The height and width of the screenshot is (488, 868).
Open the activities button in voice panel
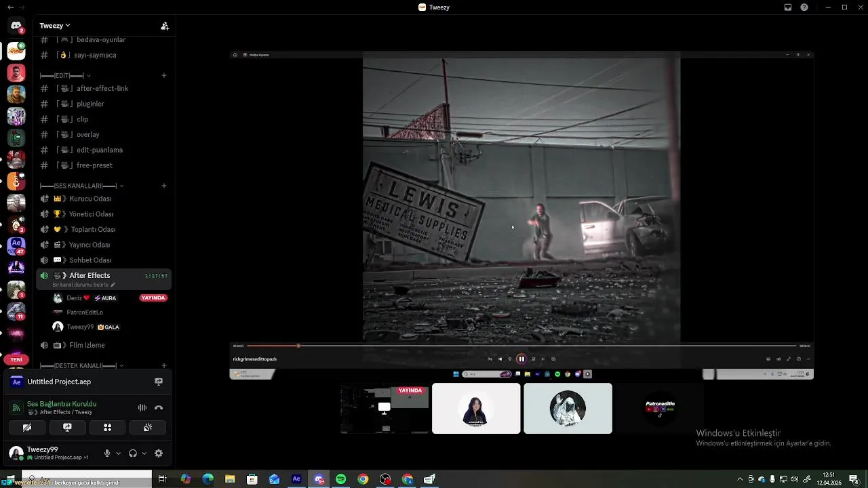click(x=107, y=428)
